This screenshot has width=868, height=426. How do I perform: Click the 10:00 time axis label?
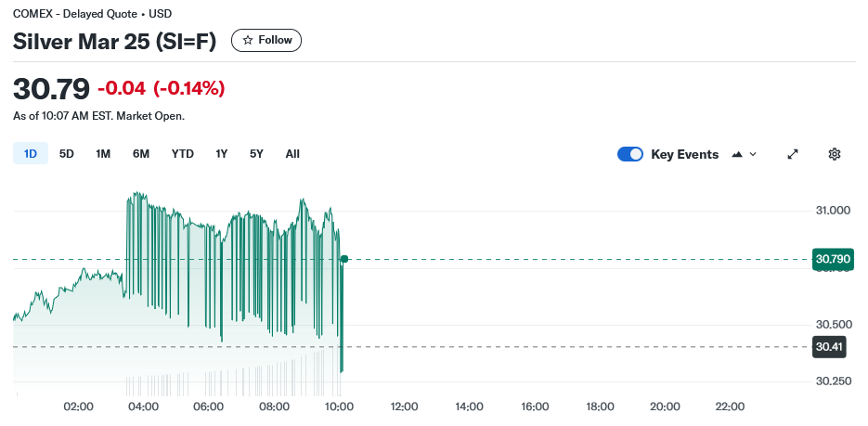[340, 407]
